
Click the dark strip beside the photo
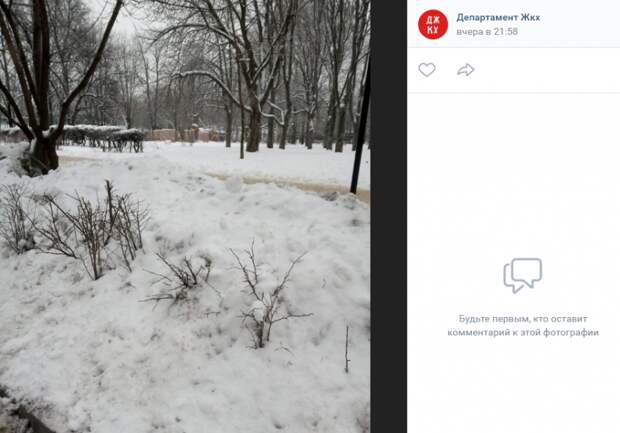[389, 216]
